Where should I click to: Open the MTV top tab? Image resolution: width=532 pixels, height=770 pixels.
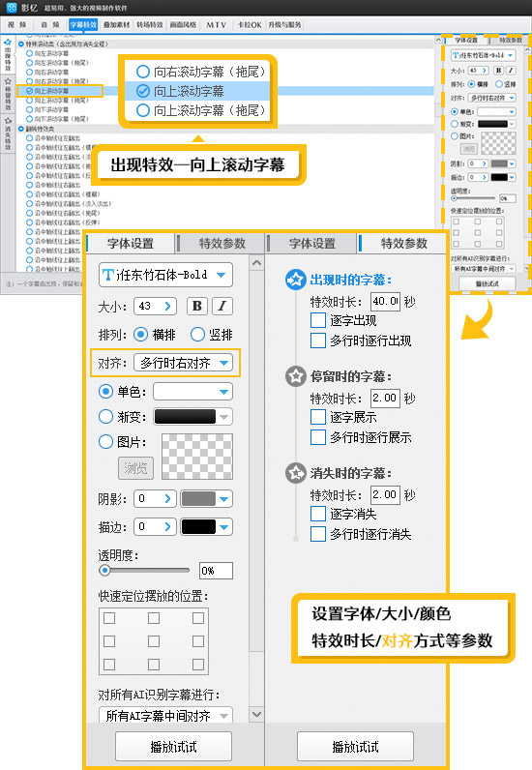point(216,24)
